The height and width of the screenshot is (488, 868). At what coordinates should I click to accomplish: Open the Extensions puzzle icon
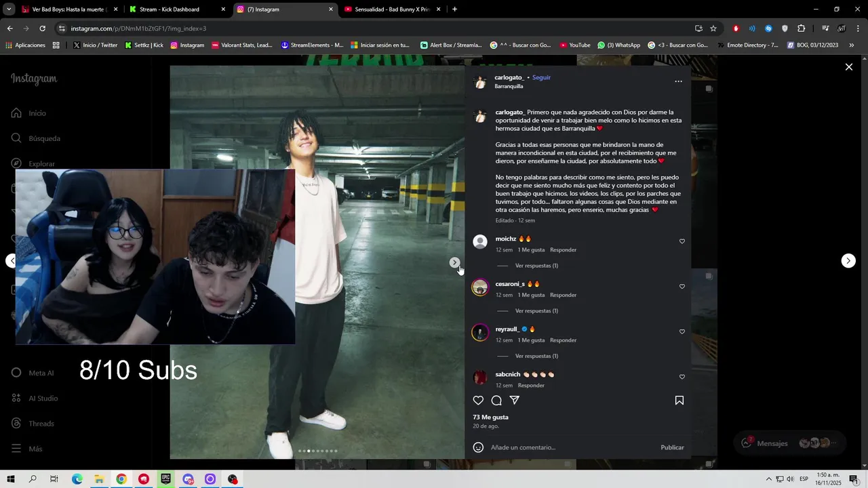pos(802,28)
